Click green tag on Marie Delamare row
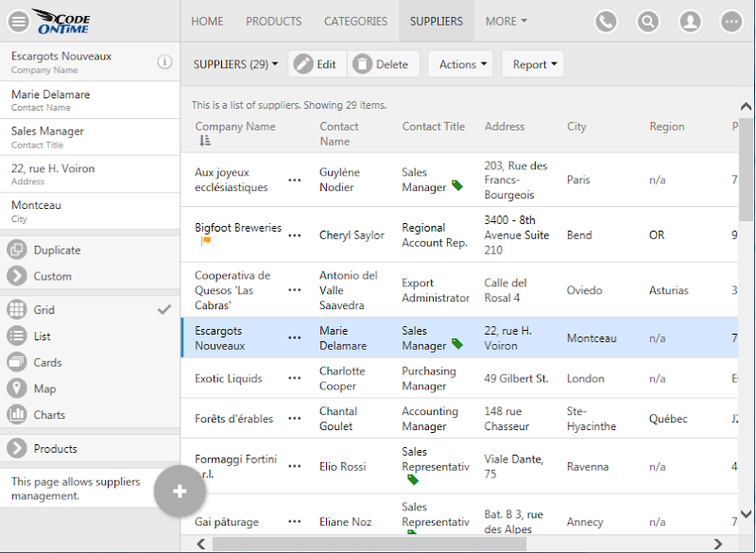This screenshot has height=553, width=756. coord(457,344)
